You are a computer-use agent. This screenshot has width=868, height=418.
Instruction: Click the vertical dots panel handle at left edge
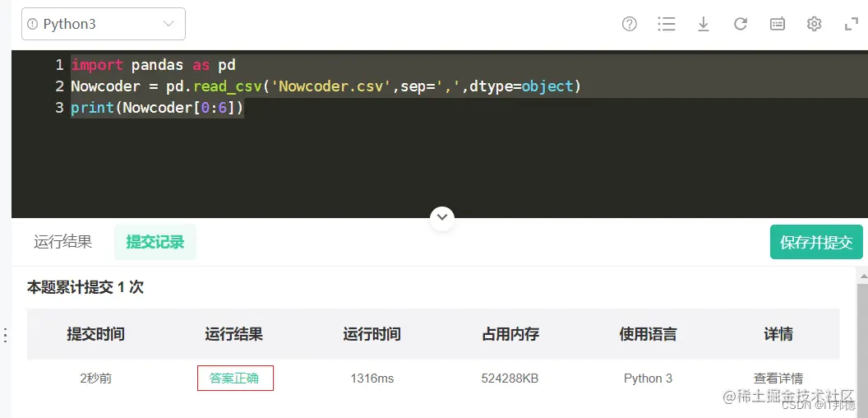[x=5, y=336]
